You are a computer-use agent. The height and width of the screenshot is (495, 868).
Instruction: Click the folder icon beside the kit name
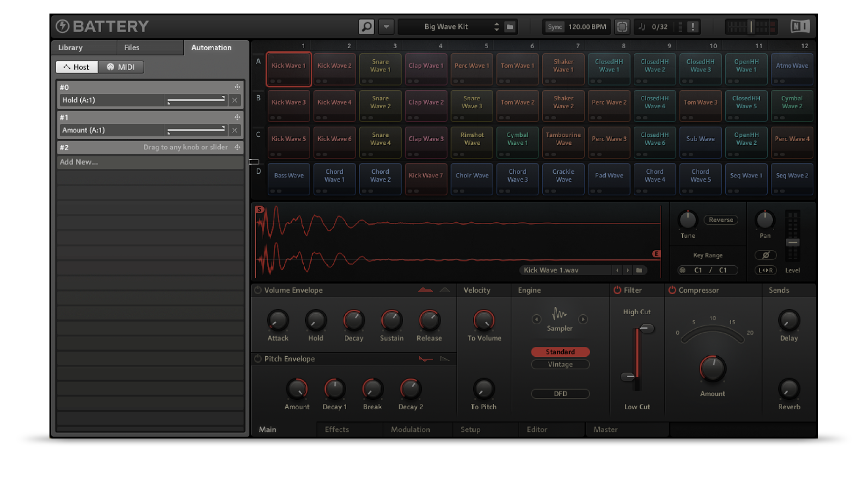coord(510,27)
